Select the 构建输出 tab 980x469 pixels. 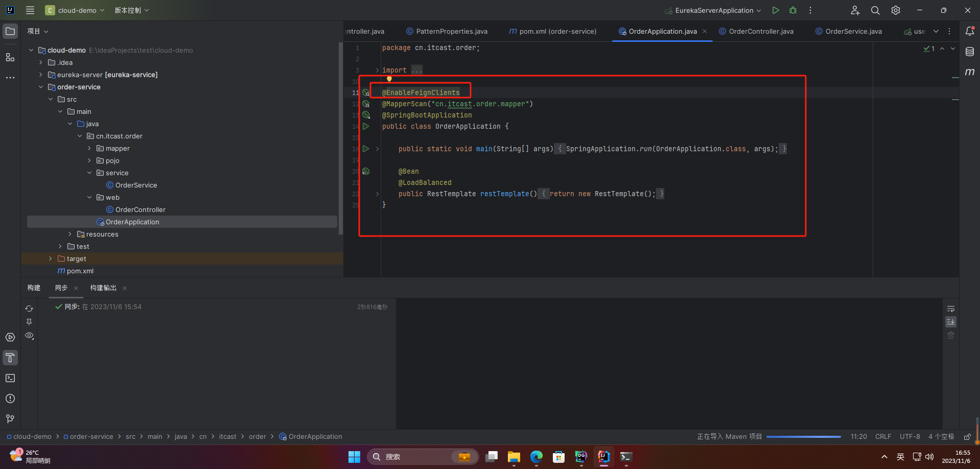[103, 288]
